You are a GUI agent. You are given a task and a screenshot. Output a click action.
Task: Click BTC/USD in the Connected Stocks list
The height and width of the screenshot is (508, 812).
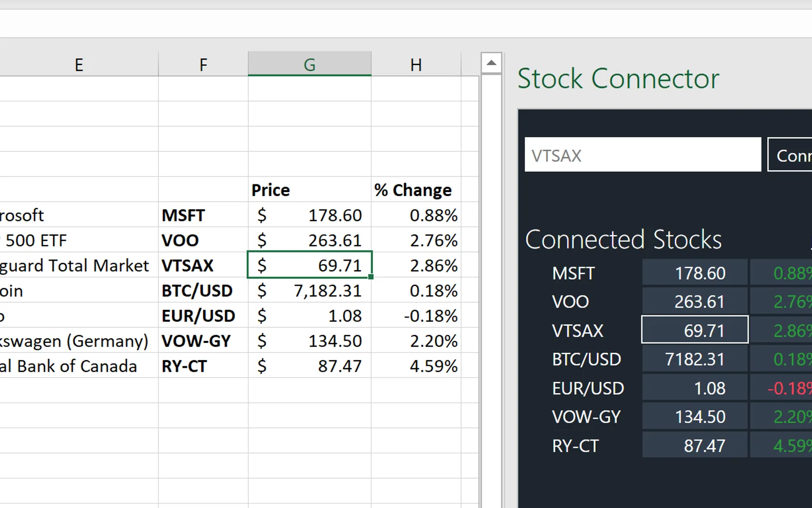(x=587, y=359)
